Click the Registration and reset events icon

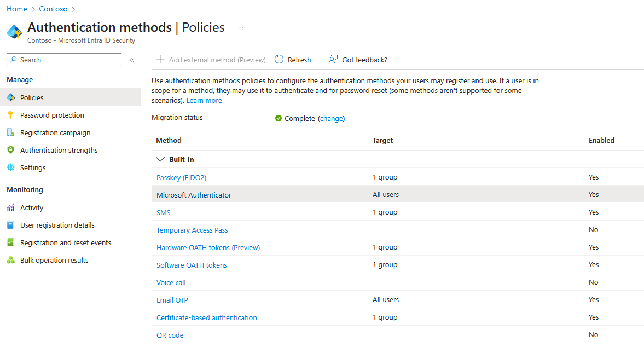10,242
